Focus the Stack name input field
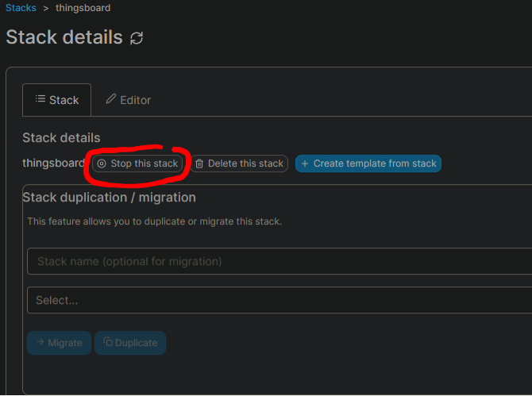This screenshot has height=396, width=532. click(x=278, y=261)
